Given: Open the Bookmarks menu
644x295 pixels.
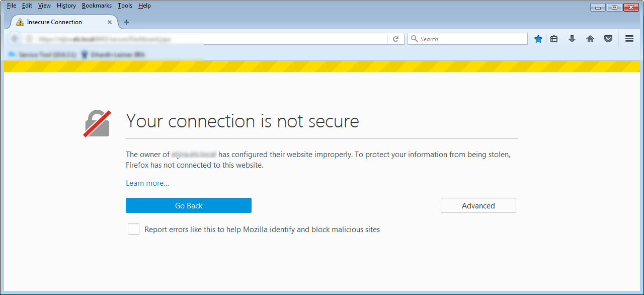Looking at the screenshot, I should [x=97, y=6].
